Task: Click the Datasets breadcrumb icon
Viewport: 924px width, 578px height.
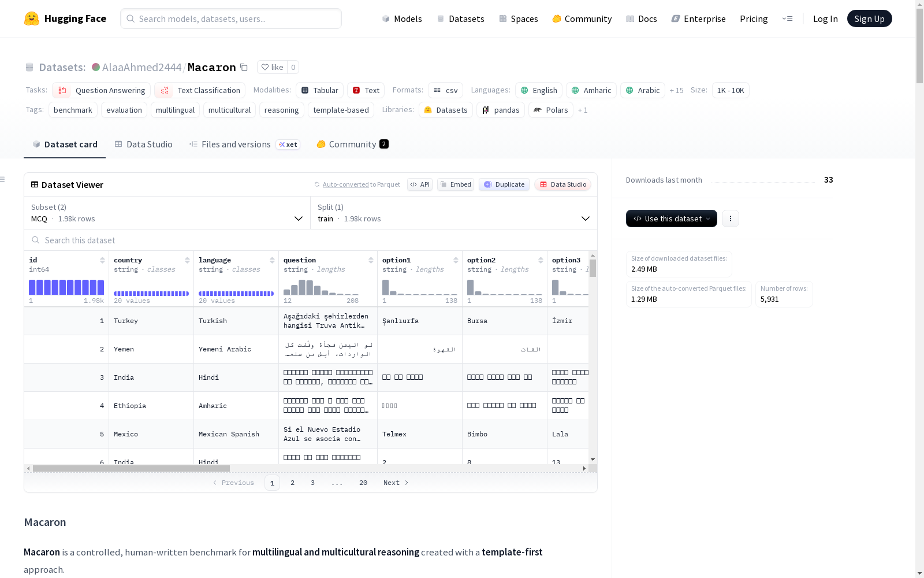Action: coord(29,67)
